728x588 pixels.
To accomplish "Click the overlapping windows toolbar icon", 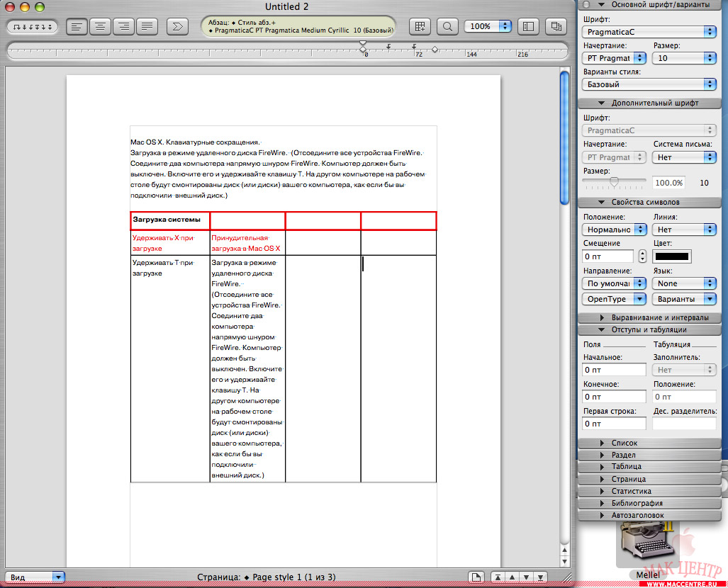I will pyautogui.click(x=556, y=26).
